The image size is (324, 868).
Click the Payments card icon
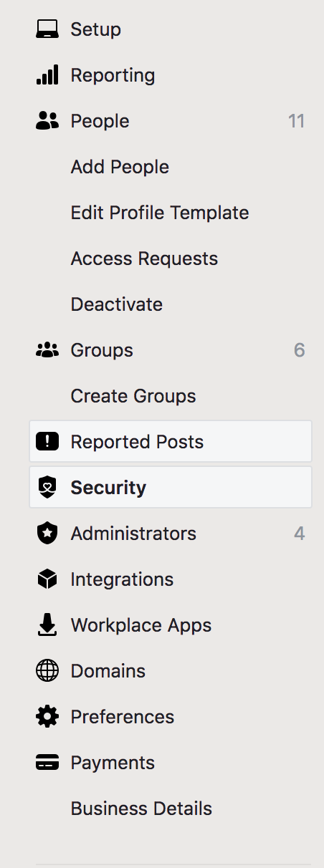click(x=47, y=763)
